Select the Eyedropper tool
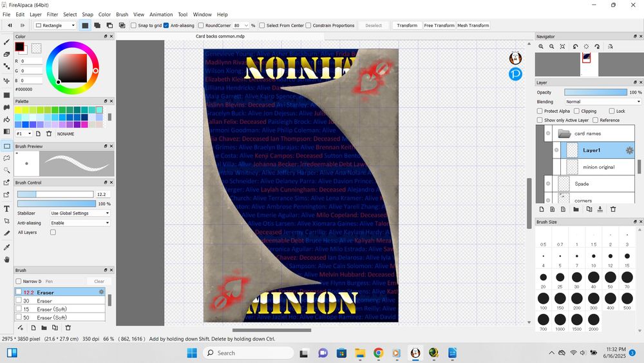Image resolution: width=644 pixels, height=363 pixels. 6,247
